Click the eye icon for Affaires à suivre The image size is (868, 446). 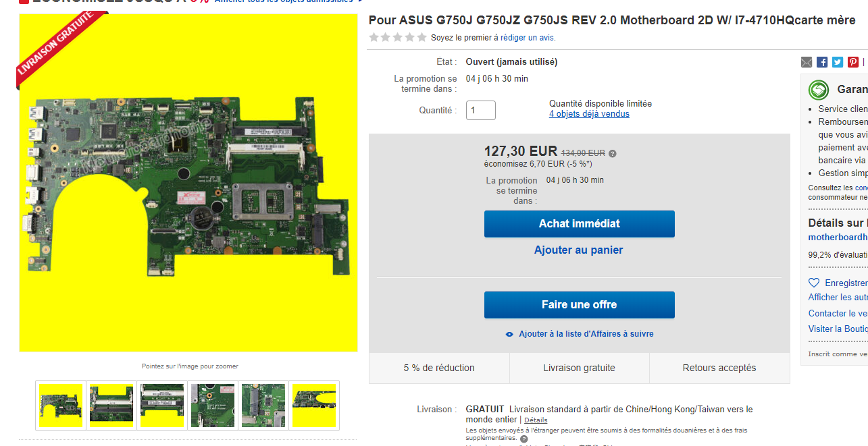click(510, 334)
